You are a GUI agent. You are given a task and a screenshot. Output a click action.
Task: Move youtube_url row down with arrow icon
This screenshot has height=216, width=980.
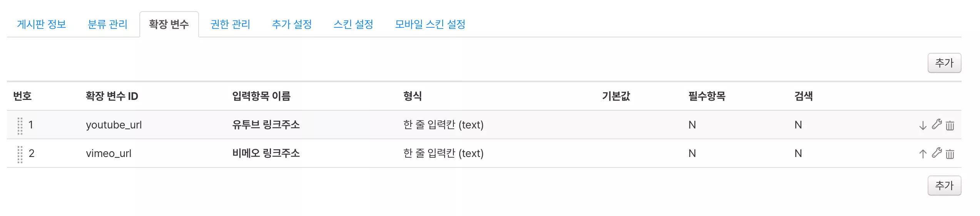point(923,125)
